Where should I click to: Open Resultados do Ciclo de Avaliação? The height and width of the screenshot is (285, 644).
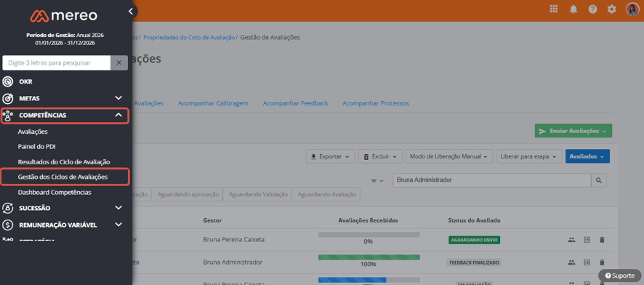(64, 162)
